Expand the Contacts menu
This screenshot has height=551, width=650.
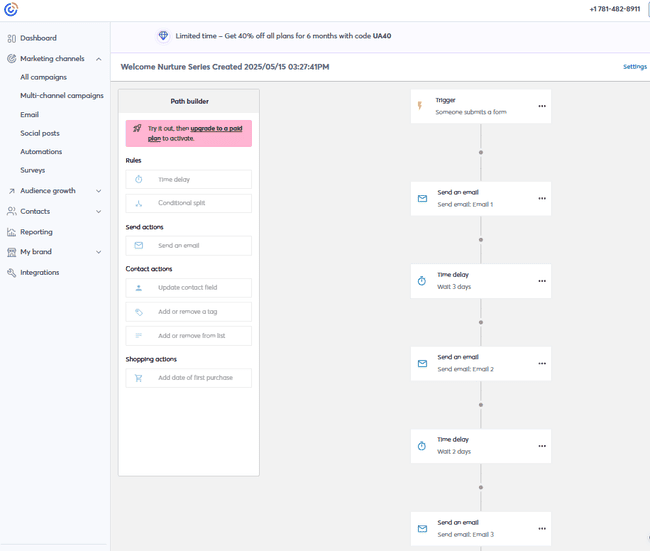coord(99,212)
